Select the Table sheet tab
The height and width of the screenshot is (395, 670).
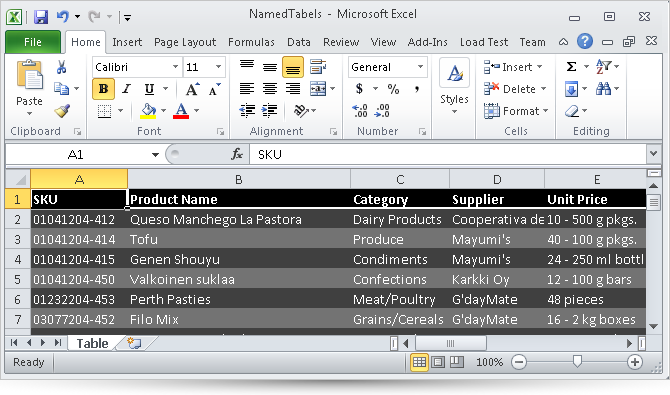92,343
